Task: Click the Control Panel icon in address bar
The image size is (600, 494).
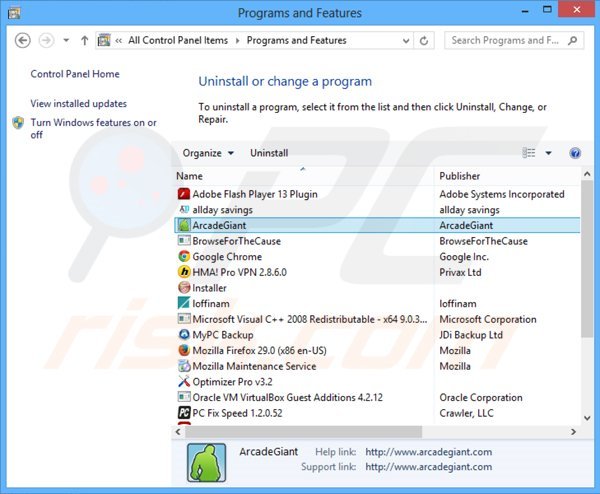Action: [104, 40]
